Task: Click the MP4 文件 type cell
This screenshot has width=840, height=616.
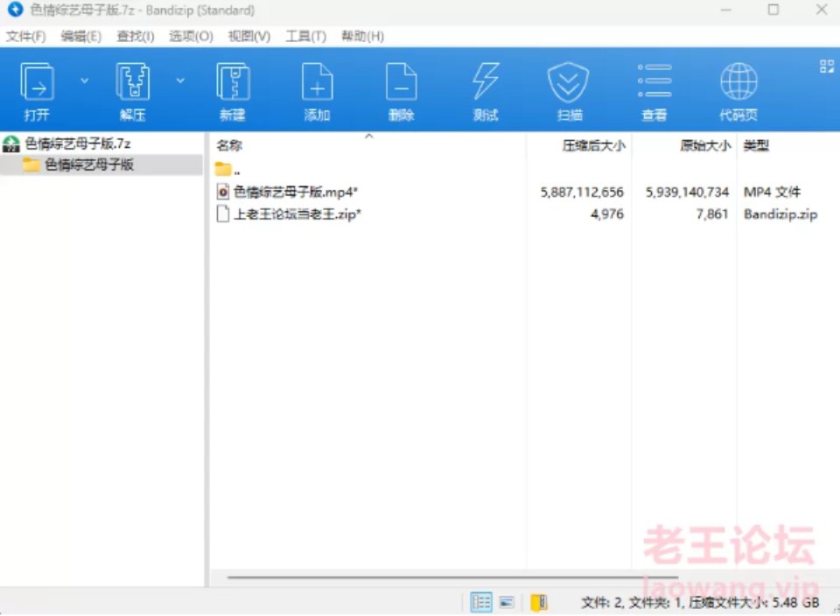Action: pos(772,192)
